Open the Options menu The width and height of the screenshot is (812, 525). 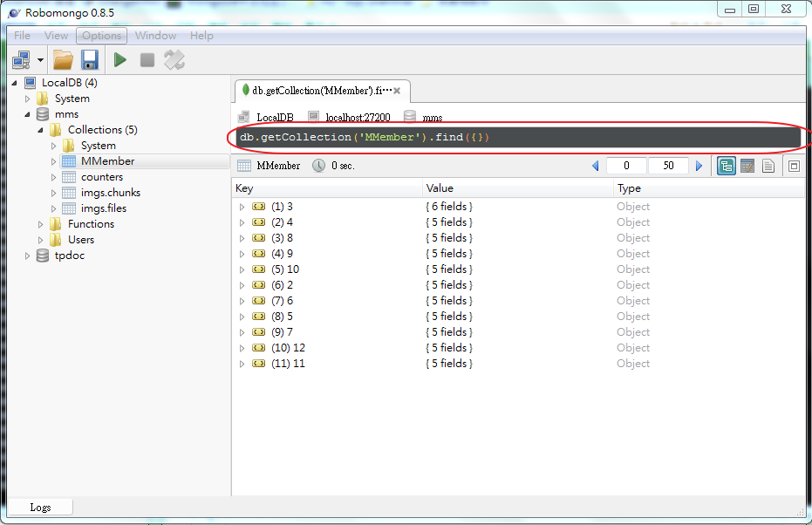tap(101, 36)
